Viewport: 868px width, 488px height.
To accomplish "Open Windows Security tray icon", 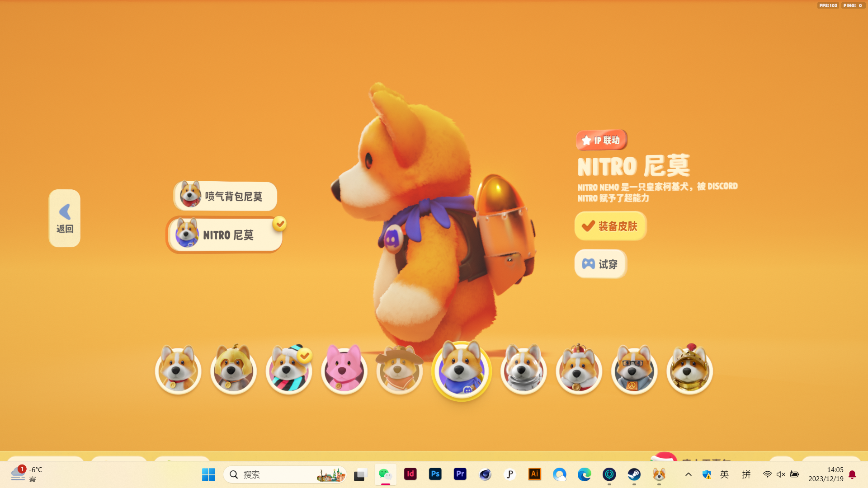I will point(707,474).
